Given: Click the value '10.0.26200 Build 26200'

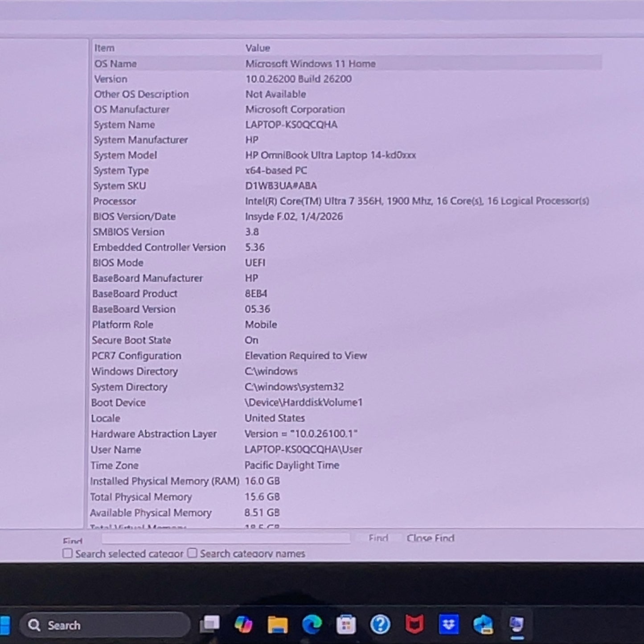Looking at the screenshot, I should point(299,79).
